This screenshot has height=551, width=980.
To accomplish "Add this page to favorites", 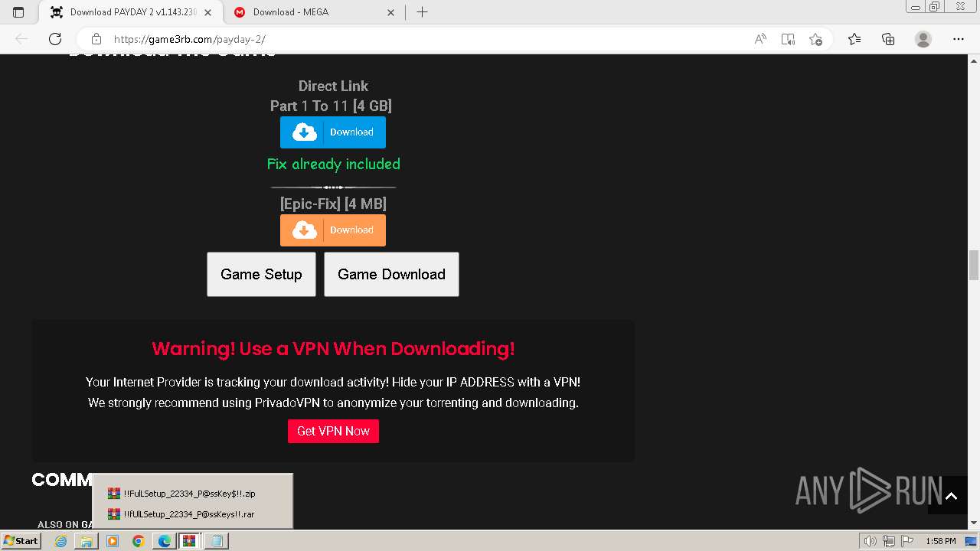I will click(x=816, y=39).
